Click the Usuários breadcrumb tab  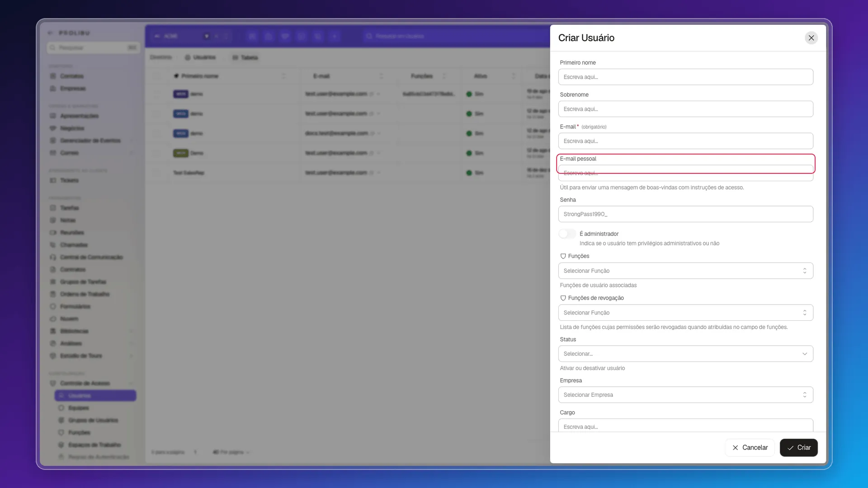pyautogui.click(x=200, y=57)
